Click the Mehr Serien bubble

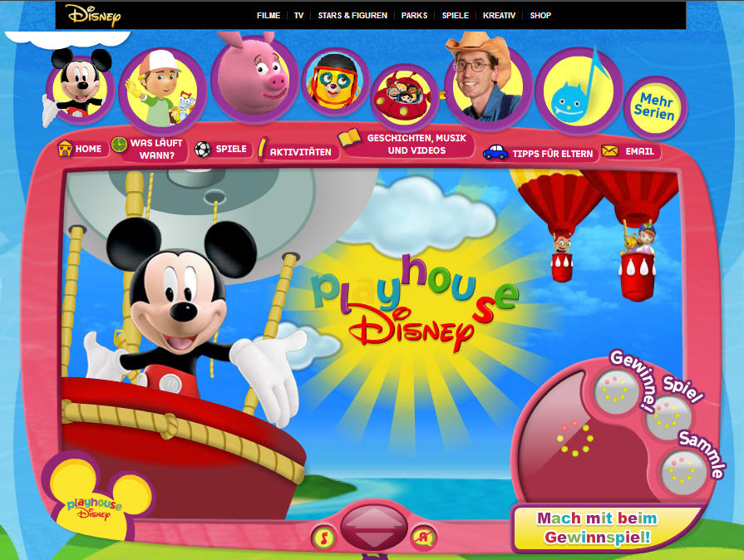(655, 107)
